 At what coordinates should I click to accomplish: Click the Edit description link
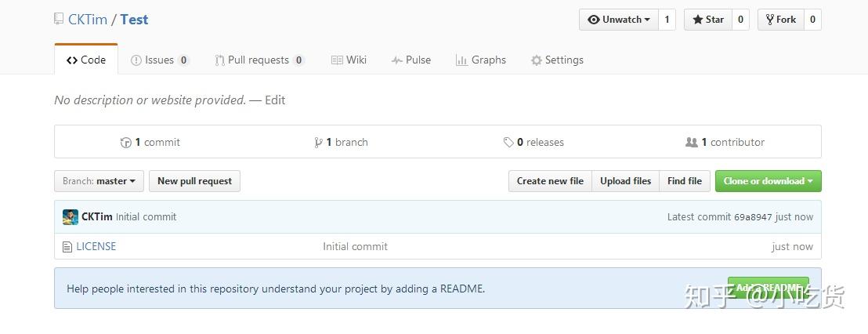275,100
